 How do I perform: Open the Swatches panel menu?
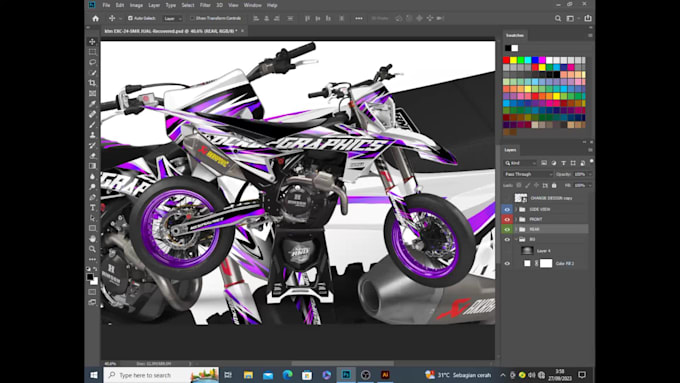(590, 36)
